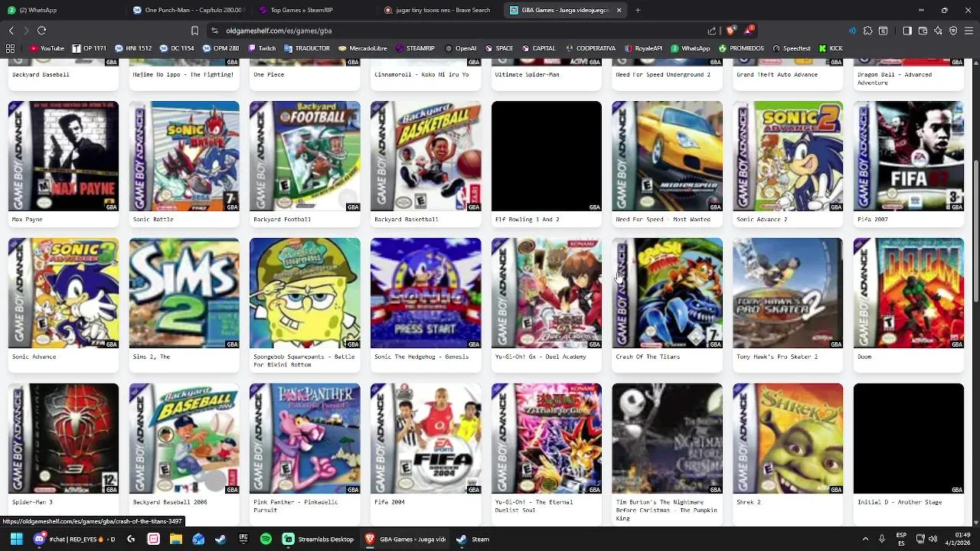The height and width of the screenshot is (551, 980).
Task: Open File Explorer from the taskbar
Action: [x=176, y=539]
